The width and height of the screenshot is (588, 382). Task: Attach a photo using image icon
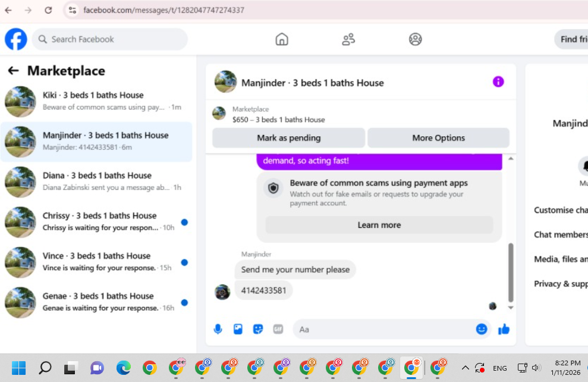[238, 329]
